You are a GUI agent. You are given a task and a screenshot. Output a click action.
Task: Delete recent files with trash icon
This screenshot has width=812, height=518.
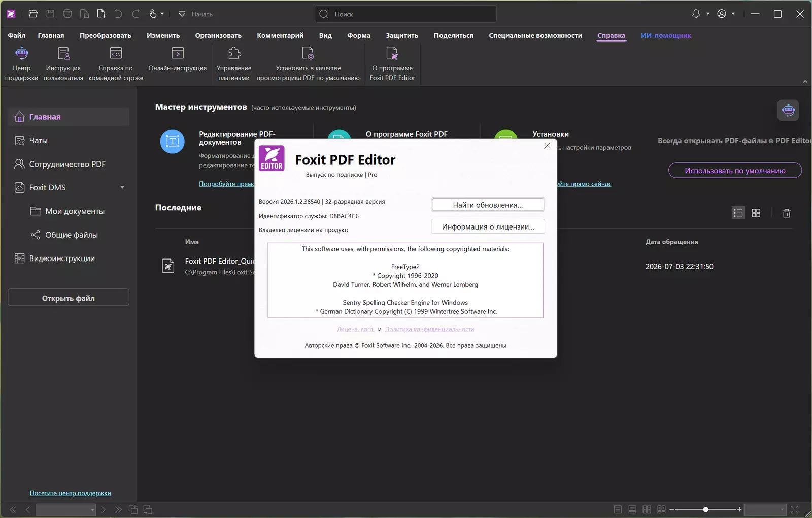pos(786,213)
